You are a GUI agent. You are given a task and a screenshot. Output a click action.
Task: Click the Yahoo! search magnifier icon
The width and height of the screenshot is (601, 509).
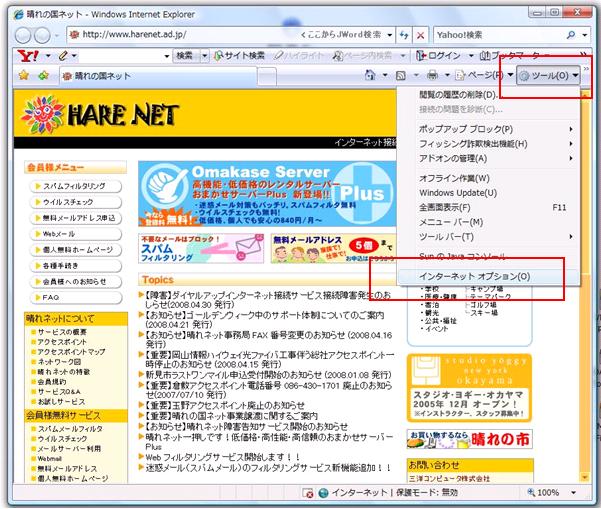571,35
